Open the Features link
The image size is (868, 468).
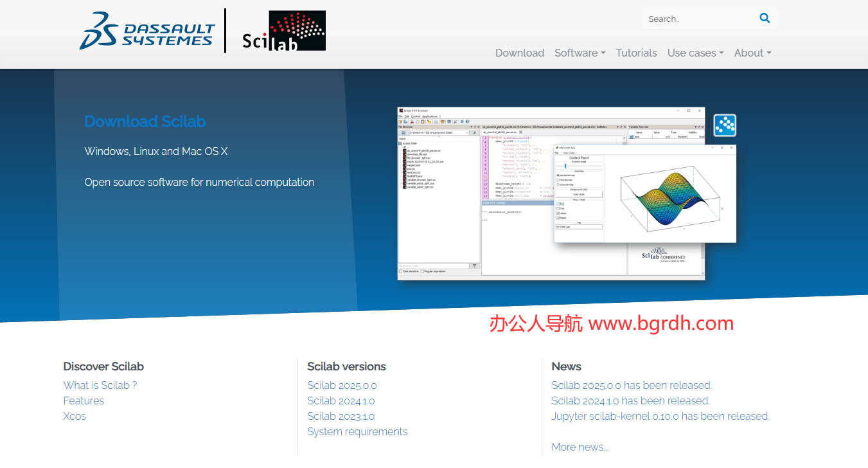pos(84,401)
